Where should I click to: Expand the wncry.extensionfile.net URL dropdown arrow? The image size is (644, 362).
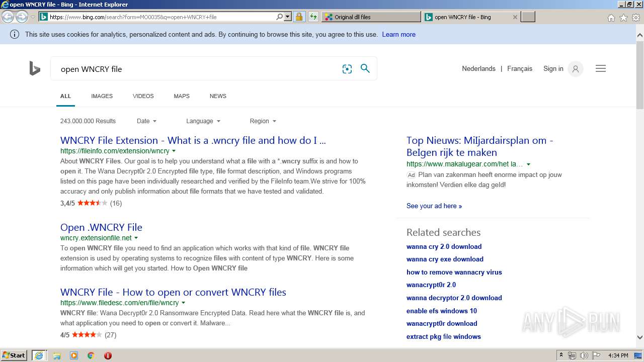pyautogui.click(x=136, y=238)
